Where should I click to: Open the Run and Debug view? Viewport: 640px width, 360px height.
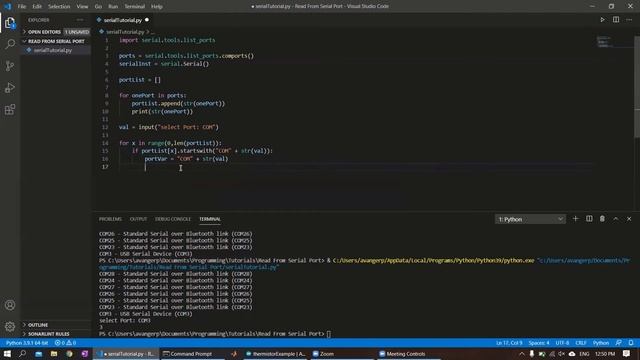(10, 87)
